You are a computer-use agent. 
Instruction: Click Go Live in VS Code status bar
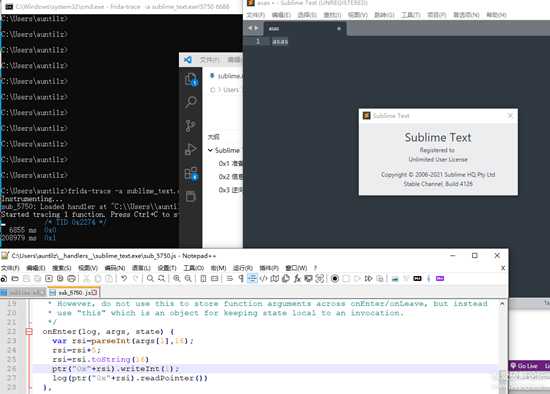click(x=525, y=366)
